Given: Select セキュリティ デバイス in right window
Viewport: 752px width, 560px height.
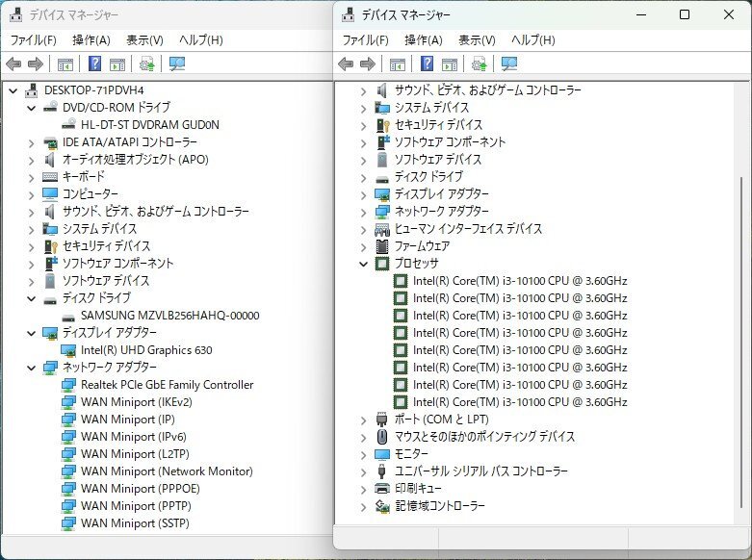Looking at the screenshot, I should [438, 125].
